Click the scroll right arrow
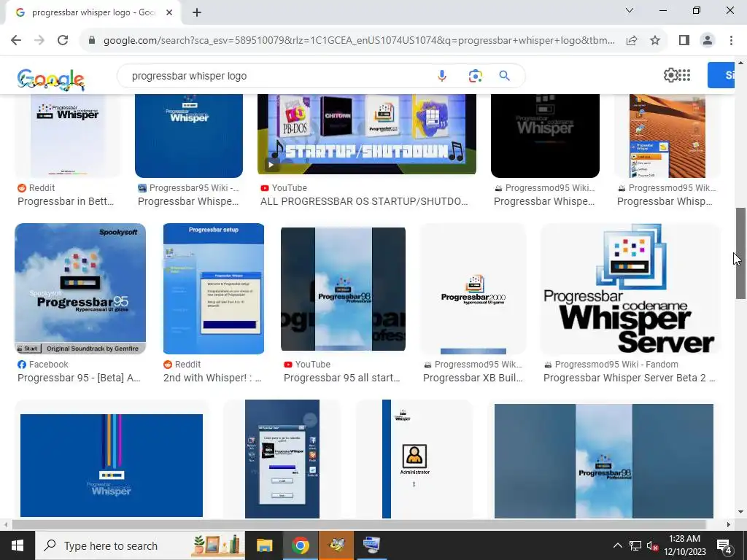Viewport: 747px width, 560px height. tap(729, 524)
